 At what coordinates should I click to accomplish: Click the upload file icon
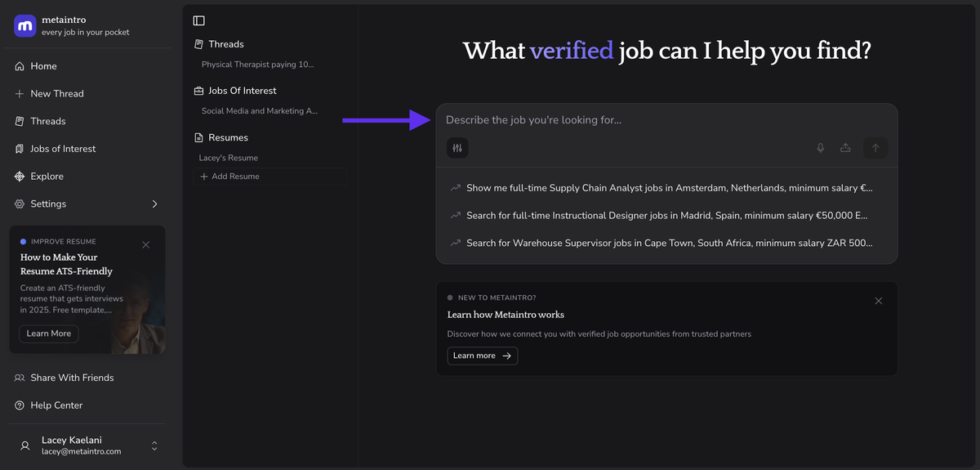[845, 148]
